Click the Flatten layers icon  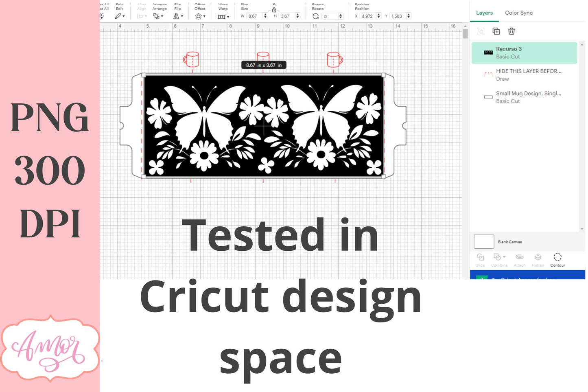click(538, 257)
